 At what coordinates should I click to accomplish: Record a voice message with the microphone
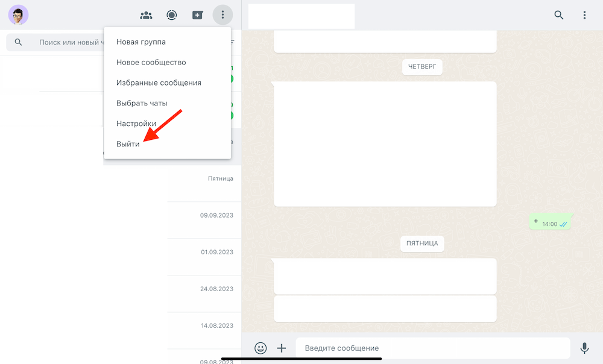[584, 348]
